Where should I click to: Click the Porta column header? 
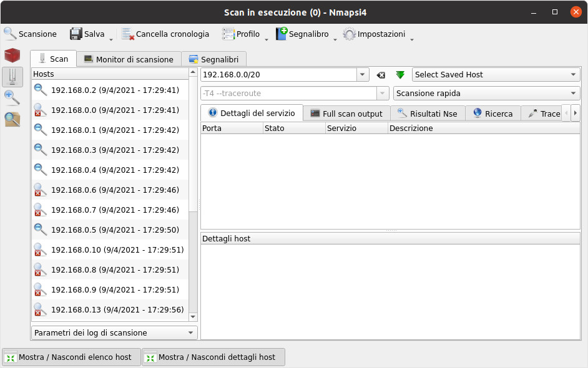(x=232, y=128)
